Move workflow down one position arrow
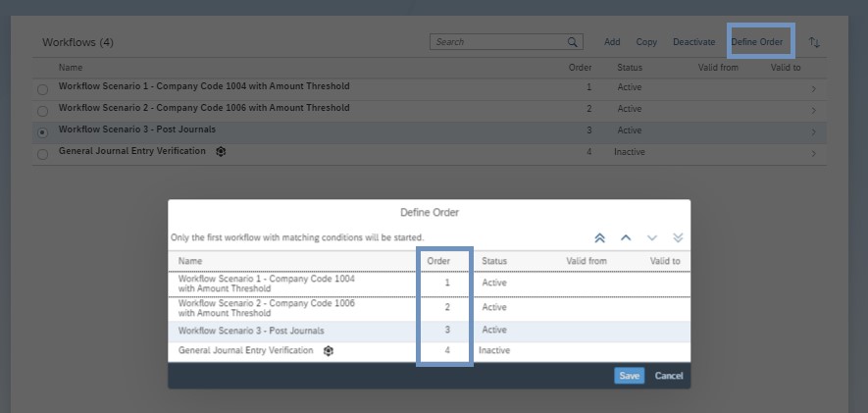The image size is (868, 413). coord(652,238)
